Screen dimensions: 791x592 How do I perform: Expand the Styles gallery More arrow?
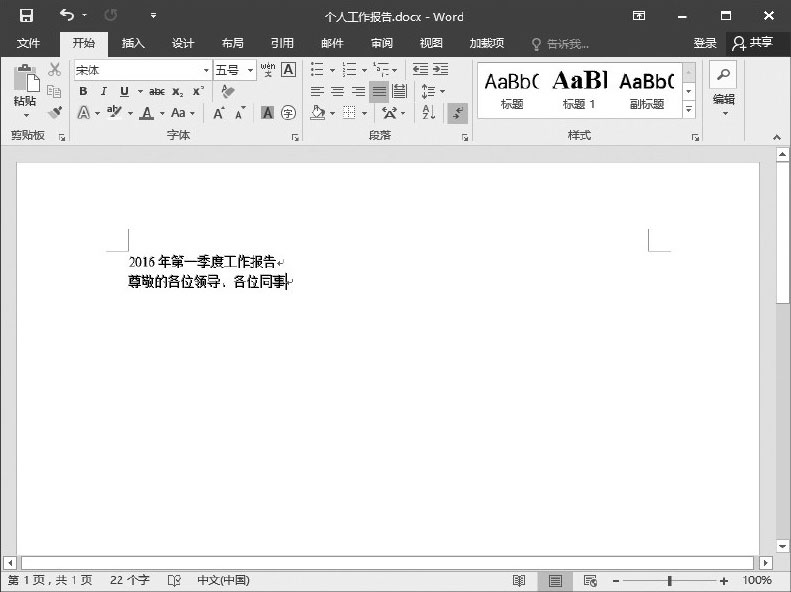tap(688, 109)
